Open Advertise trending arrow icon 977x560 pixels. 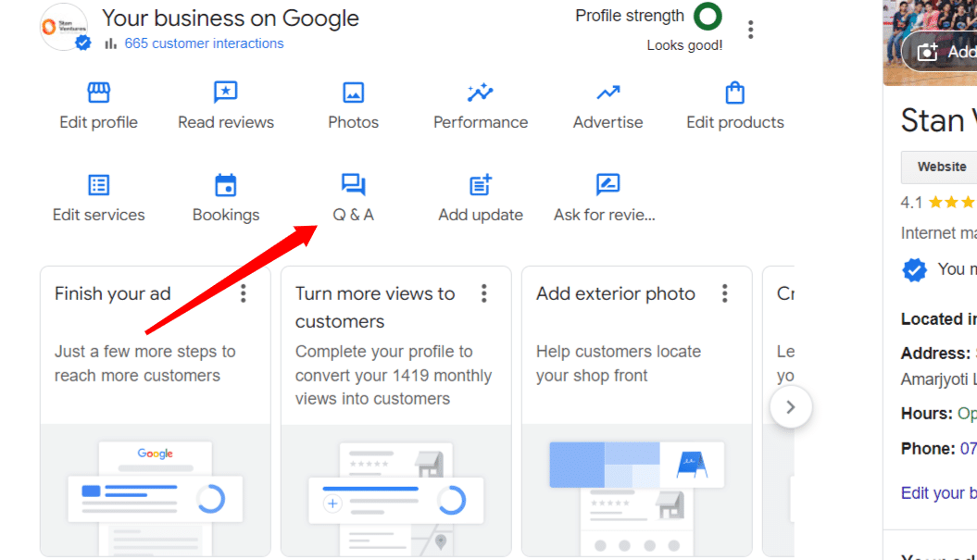point(607,93)
